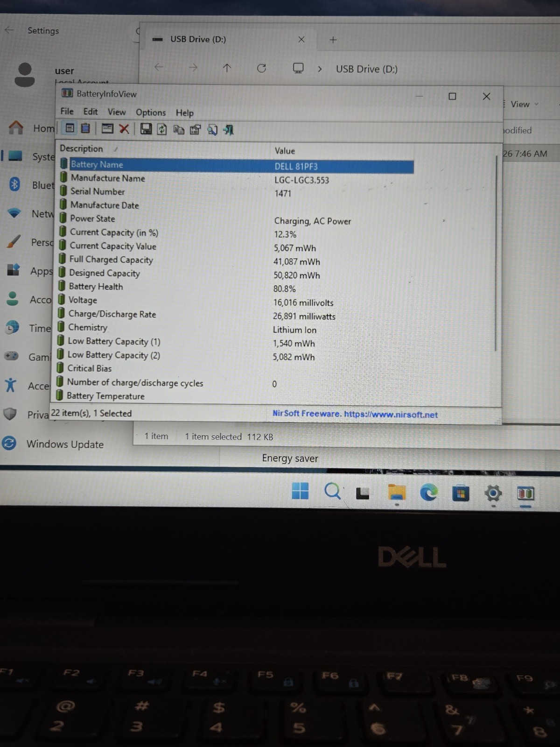Screen dimensions: 560x747
Task: Open the Edit menu
Action: 91,112
